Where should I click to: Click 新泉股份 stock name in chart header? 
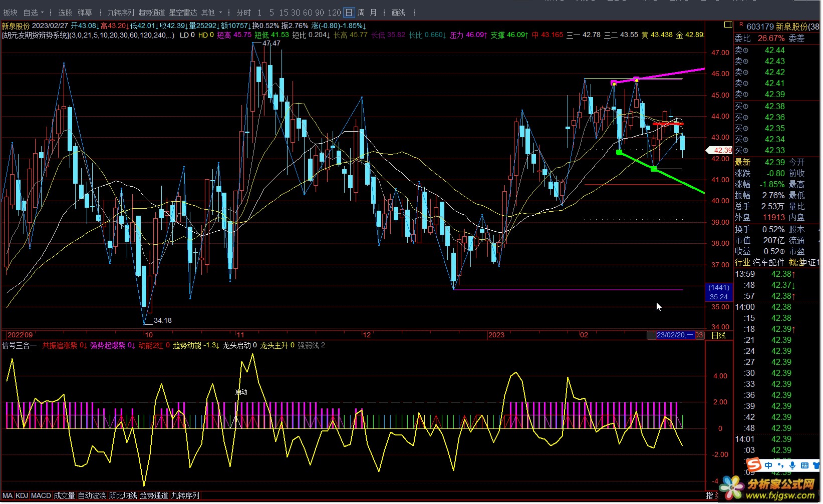click(16, 26)
